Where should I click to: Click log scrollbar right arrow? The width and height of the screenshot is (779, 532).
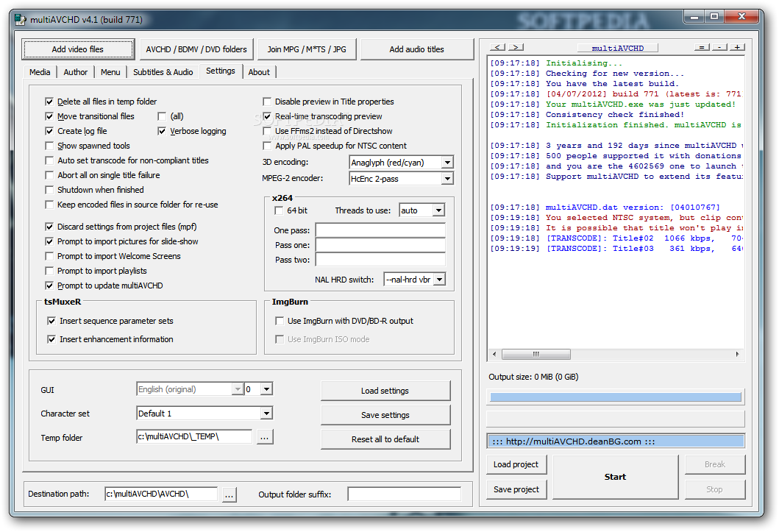(x=737, y=354)
